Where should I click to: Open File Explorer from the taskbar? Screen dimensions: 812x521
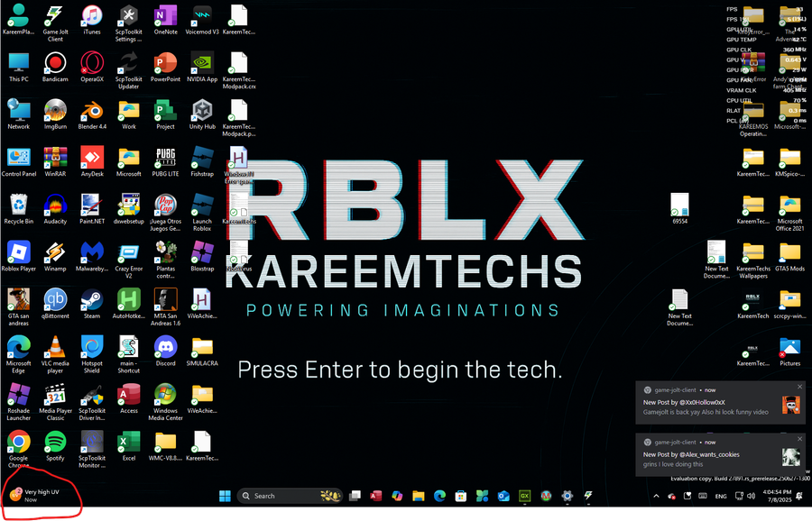[419, 496]
